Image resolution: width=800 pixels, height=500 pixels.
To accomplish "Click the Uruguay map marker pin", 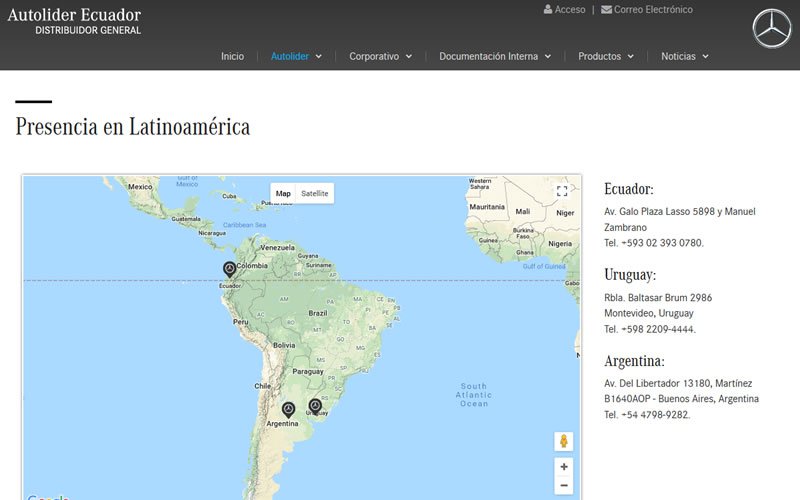I will pyautogui.click(x=315, y=405).
